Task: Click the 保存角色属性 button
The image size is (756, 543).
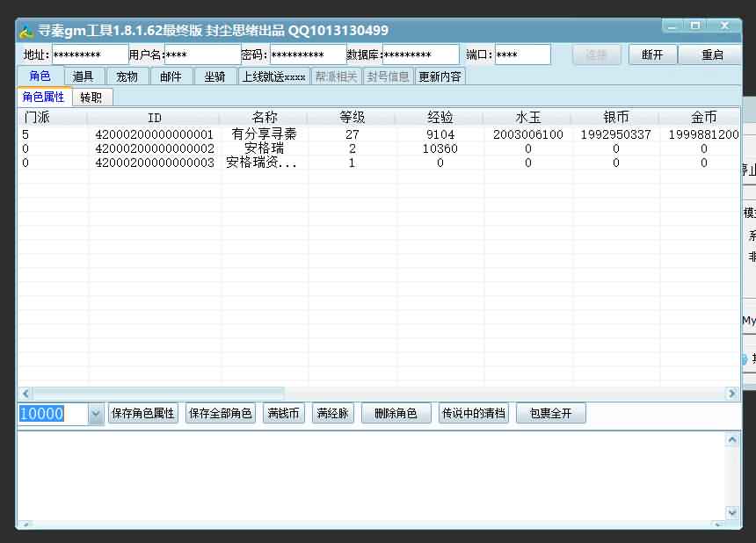Action: pyautogui.click(x=143, y=414)
